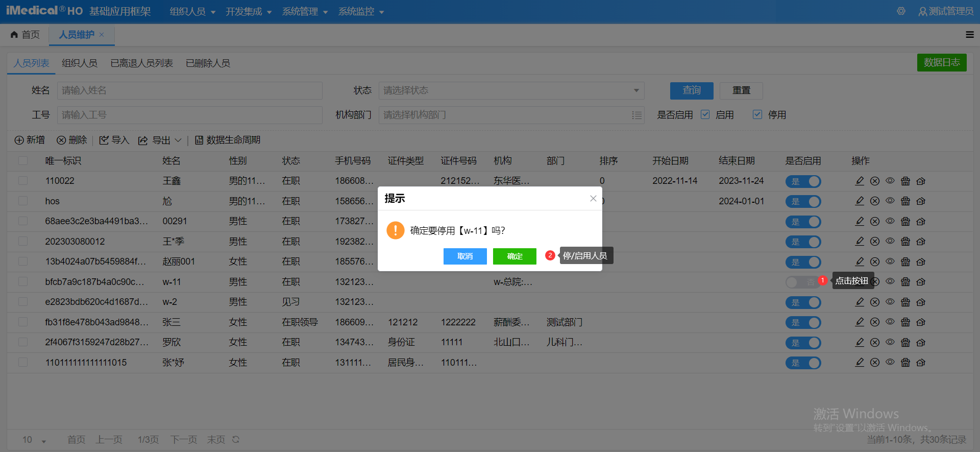Image resolution: width=980 pixels, height=452 pixels.
Task: Edit the 张*妤 row with pencil icon
Action: coord(860,363)
